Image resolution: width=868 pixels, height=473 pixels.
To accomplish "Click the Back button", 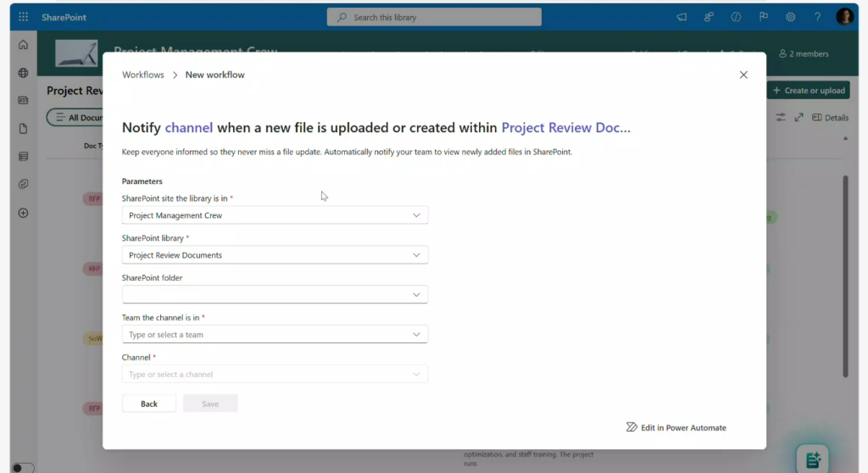I will [x=149, y=403].
